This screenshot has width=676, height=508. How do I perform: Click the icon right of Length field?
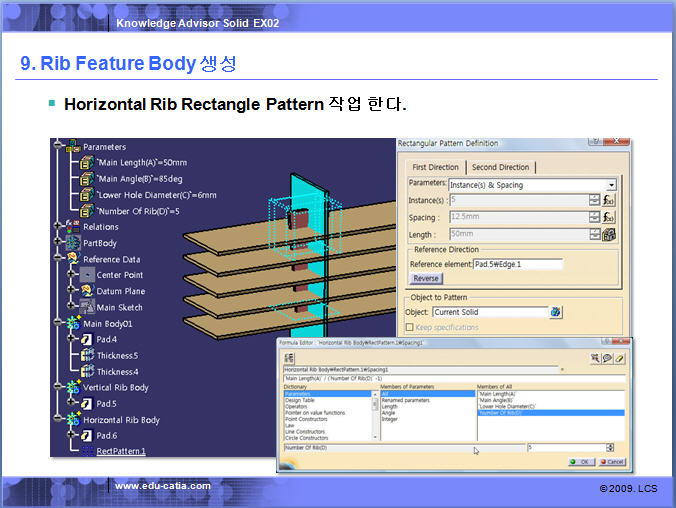608,235
